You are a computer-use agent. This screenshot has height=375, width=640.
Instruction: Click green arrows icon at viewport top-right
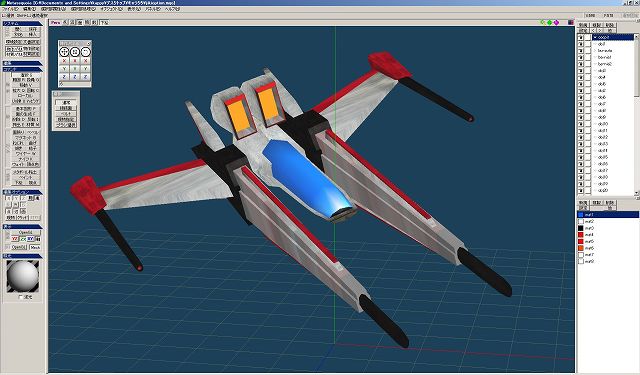click(x=543, y=22)
